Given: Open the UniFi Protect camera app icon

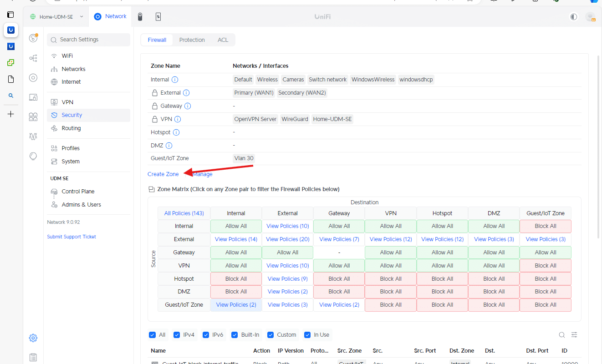Looking at the screenshot, I should [140, 17].
